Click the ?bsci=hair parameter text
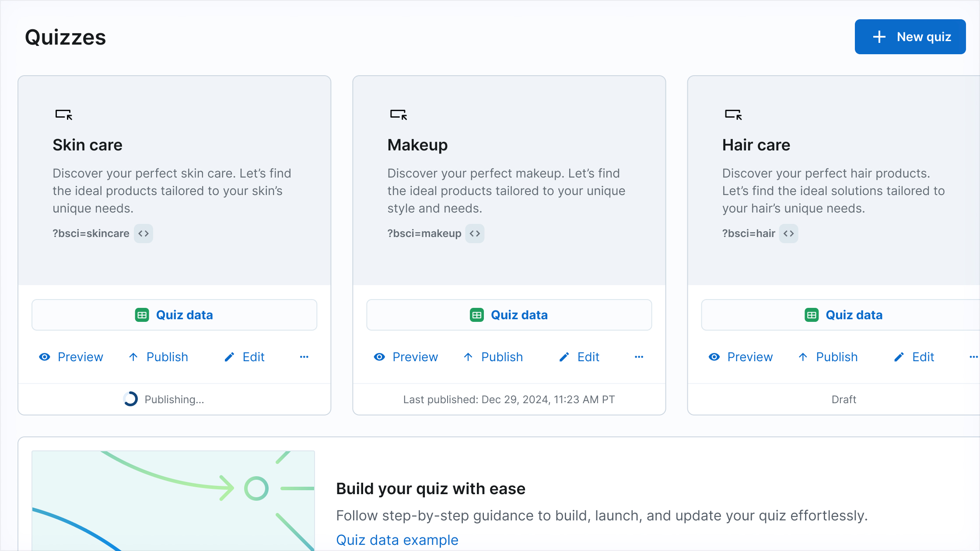Screen dimensions: 980x551 749,234
